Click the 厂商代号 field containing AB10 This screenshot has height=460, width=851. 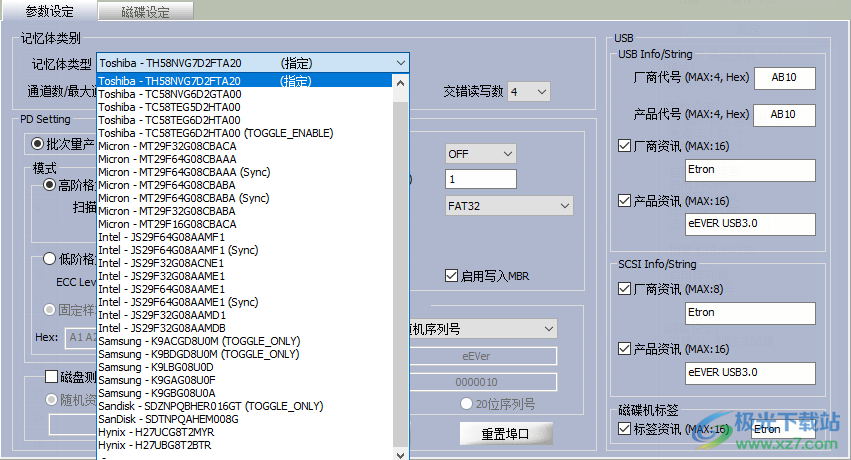(785, 78)
